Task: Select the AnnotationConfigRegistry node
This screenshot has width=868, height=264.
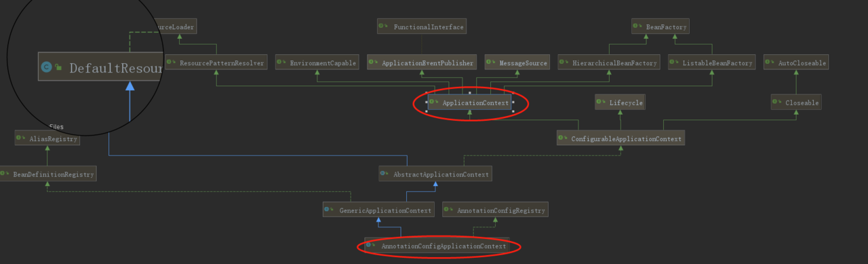Action: click(x=496, y=210)
